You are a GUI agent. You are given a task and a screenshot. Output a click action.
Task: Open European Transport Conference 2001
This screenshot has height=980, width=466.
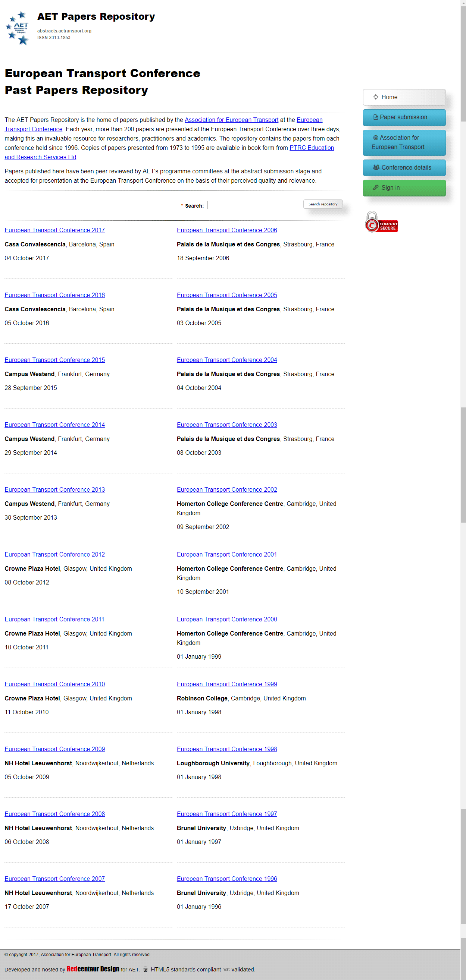(x=227, y=555)
